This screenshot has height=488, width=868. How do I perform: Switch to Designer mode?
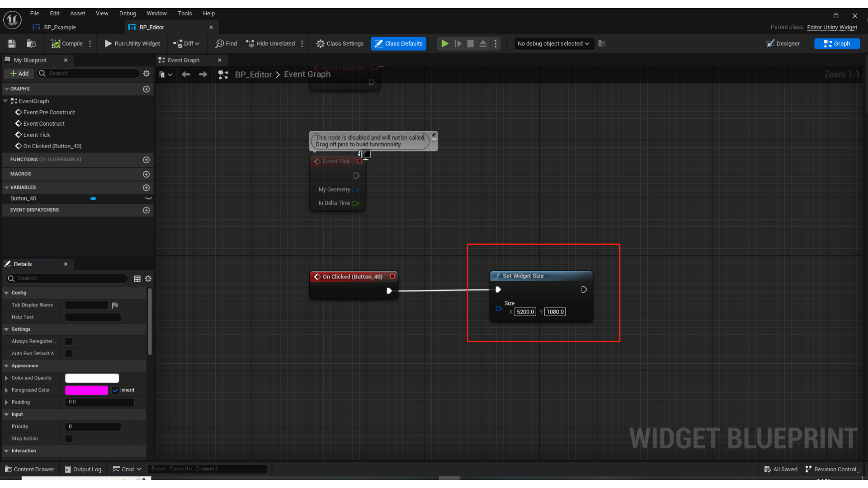[783, 43]
